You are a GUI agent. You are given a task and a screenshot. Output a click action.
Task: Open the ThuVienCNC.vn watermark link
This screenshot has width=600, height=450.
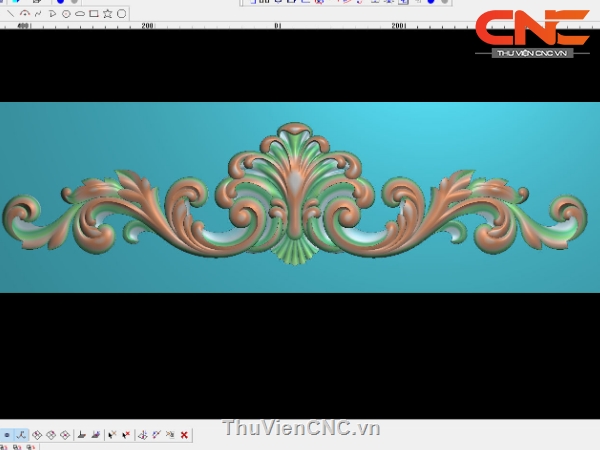(301, 428)
